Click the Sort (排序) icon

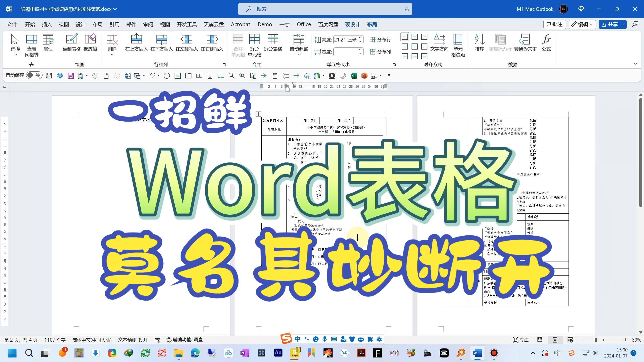click(x=479, y=43)
